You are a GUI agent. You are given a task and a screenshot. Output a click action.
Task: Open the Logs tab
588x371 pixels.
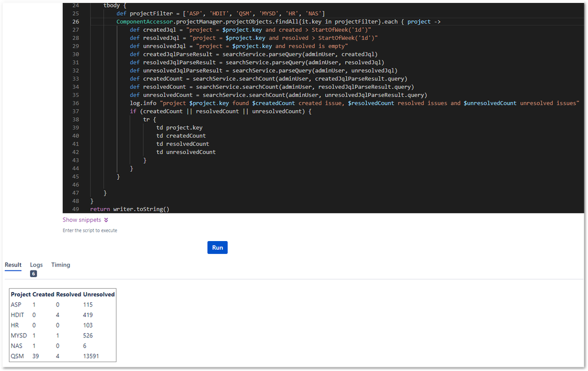pyautogui.click(x=36, y=265)
